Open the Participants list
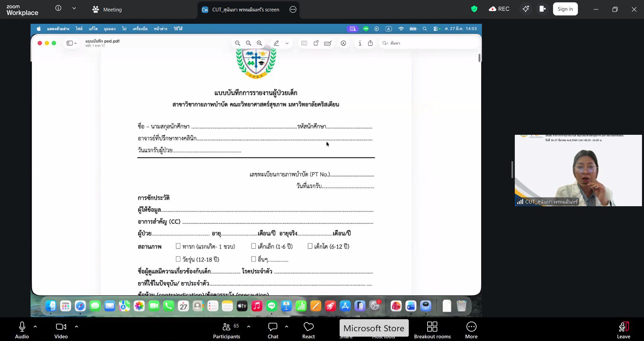The image size is (644, 341). point(227,330)
